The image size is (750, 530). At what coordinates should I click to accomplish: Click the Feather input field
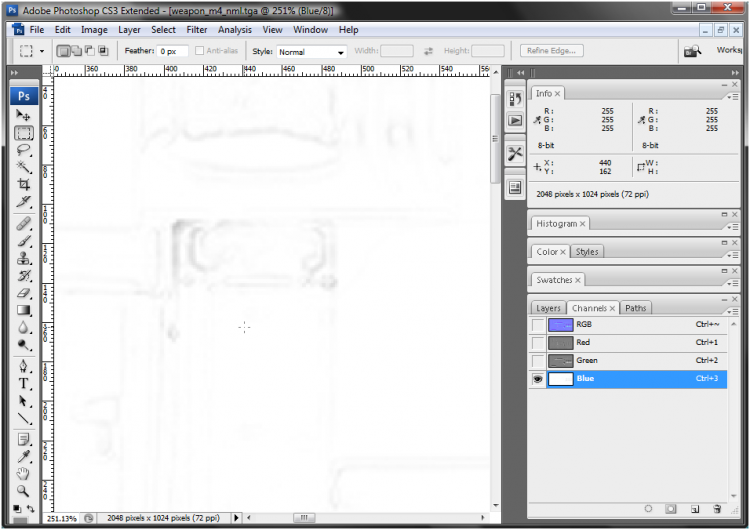[x=172, y=51]
